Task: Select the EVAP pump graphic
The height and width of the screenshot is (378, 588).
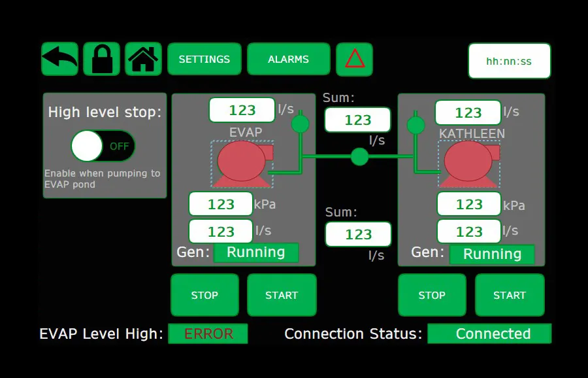Action: (242, 162)
